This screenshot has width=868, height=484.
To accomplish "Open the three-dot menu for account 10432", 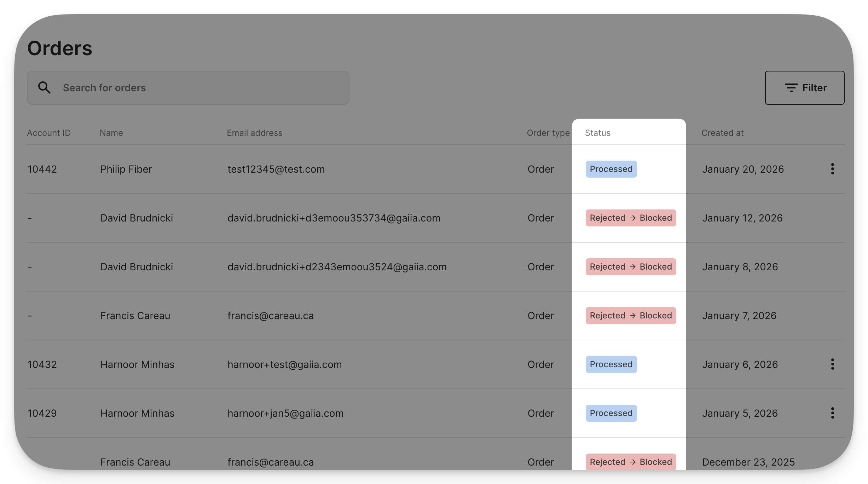I will [832, 364].
